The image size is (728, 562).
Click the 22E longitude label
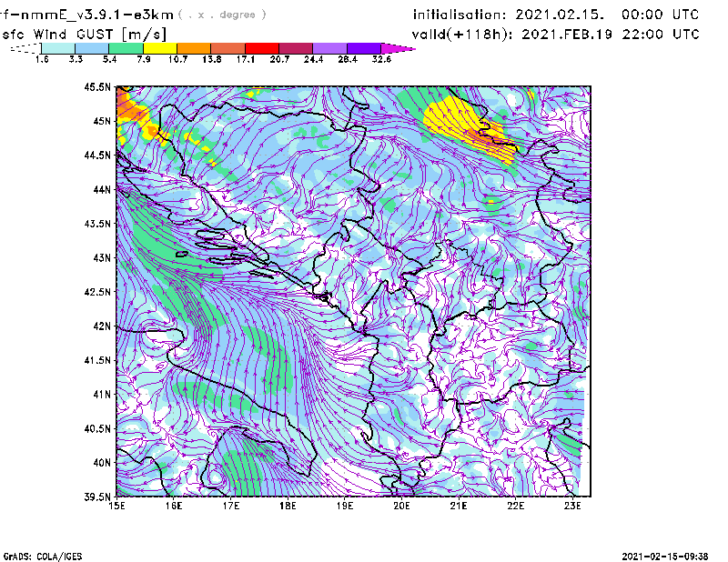[516, 506]
